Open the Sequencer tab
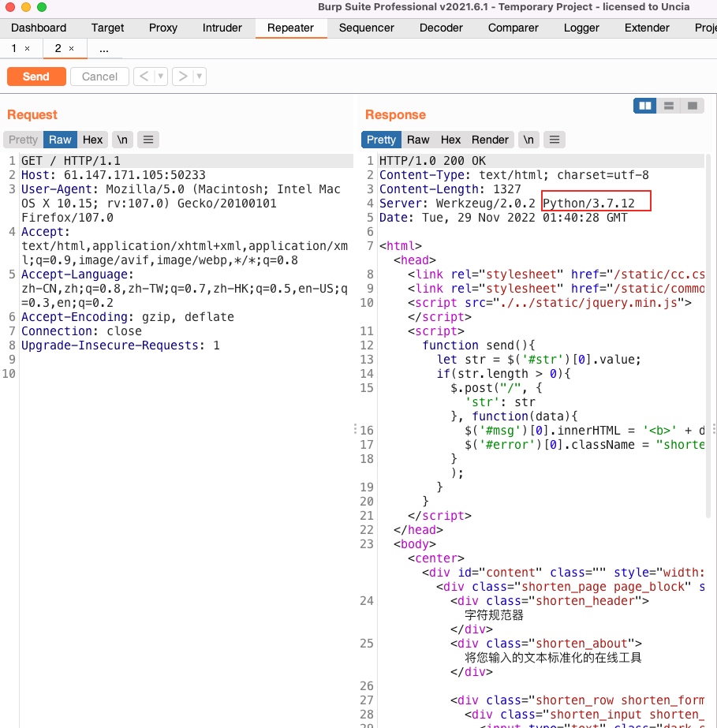Image resolution: width=717 pixels, height=728 pixels. 367,28
